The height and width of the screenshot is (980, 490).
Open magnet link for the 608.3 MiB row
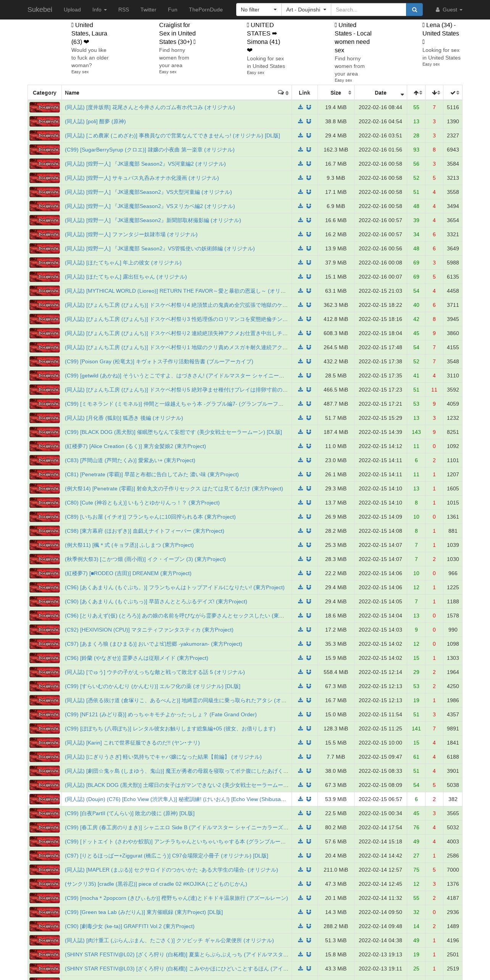pyautogui.click(x=309, y=333)
